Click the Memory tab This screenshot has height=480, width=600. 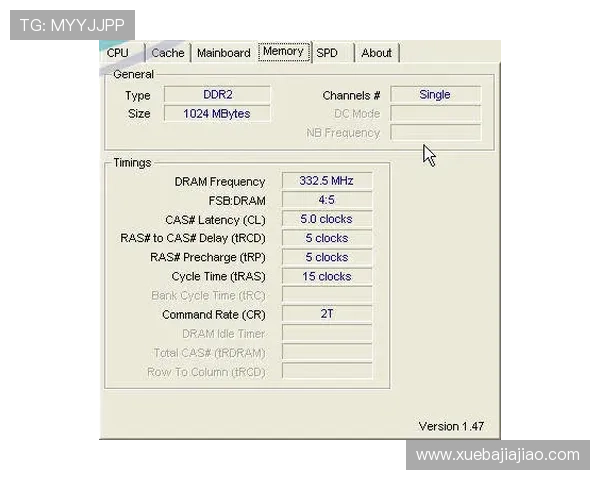(283, 52)
